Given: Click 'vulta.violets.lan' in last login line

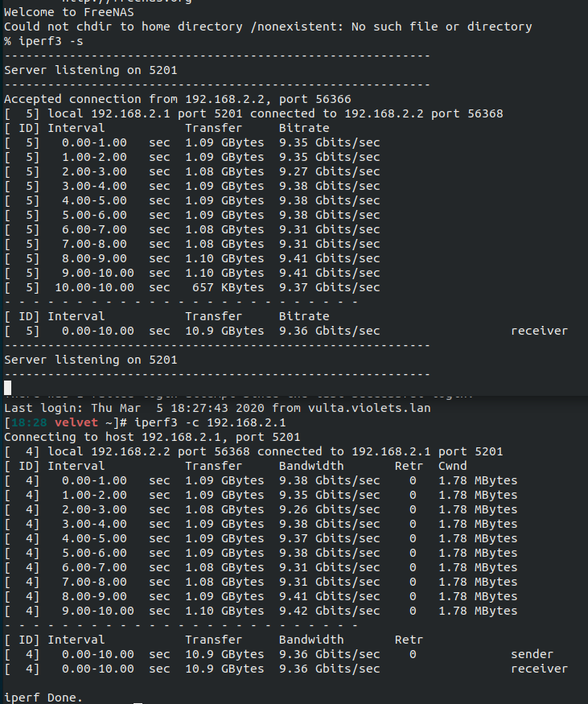Looking at the screenshot, I should click(x=369, y=408).
